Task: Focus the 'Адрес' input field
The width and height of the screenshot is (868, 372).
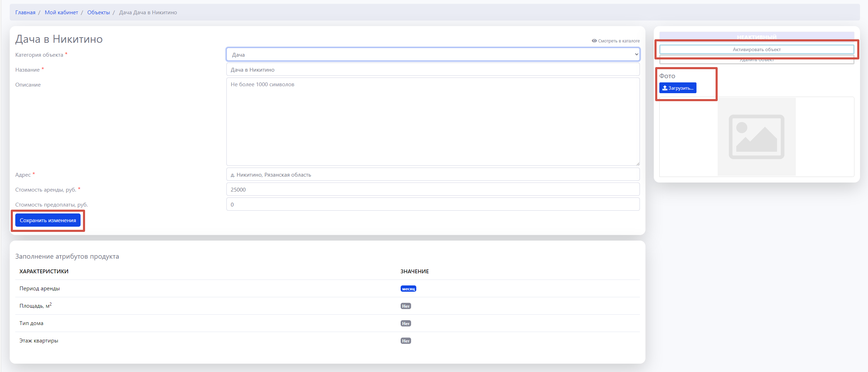Action: (433, 175)
